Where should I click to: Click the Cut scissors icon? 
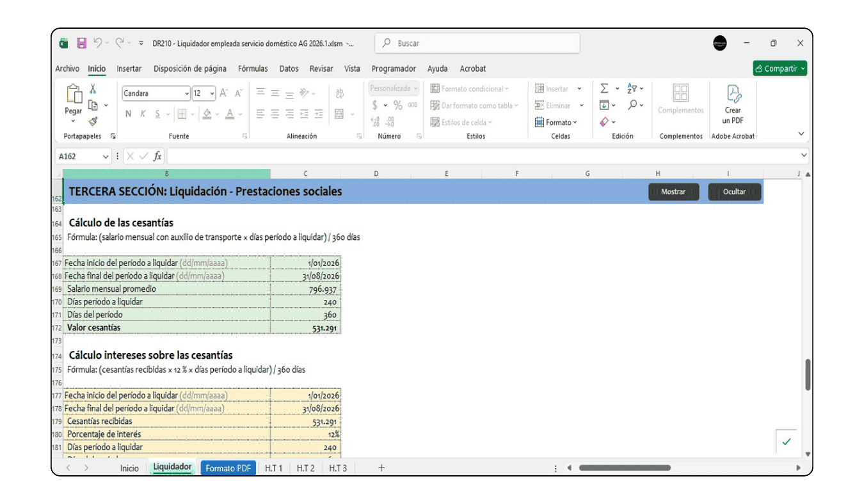click(x=93, y=90)
